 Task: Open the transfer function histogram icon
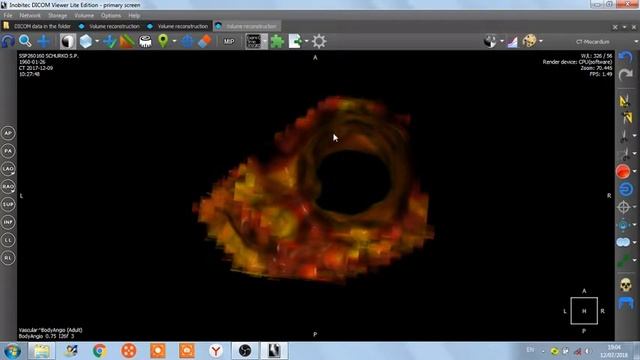click(513, 41)
